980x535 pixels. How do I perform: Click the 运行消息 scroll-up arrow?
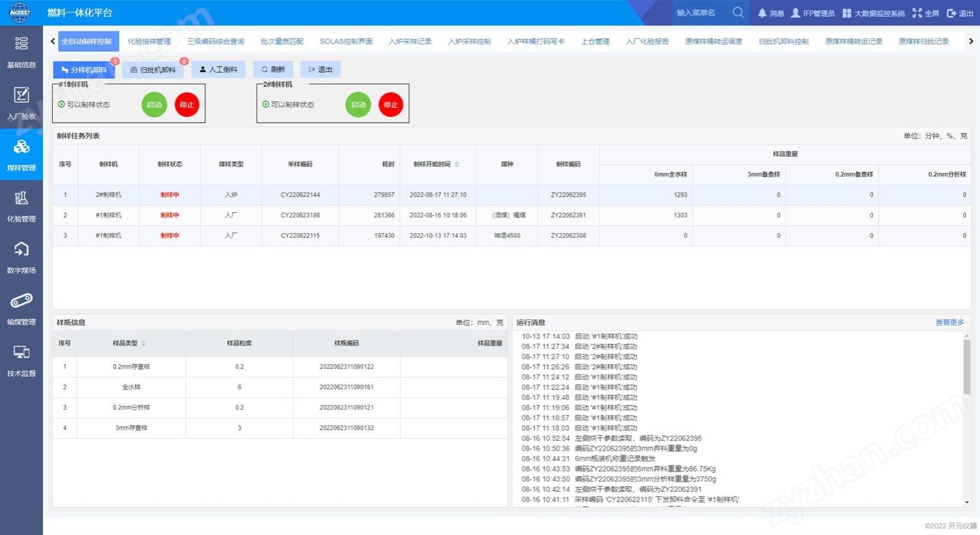(x=967, y=336)
